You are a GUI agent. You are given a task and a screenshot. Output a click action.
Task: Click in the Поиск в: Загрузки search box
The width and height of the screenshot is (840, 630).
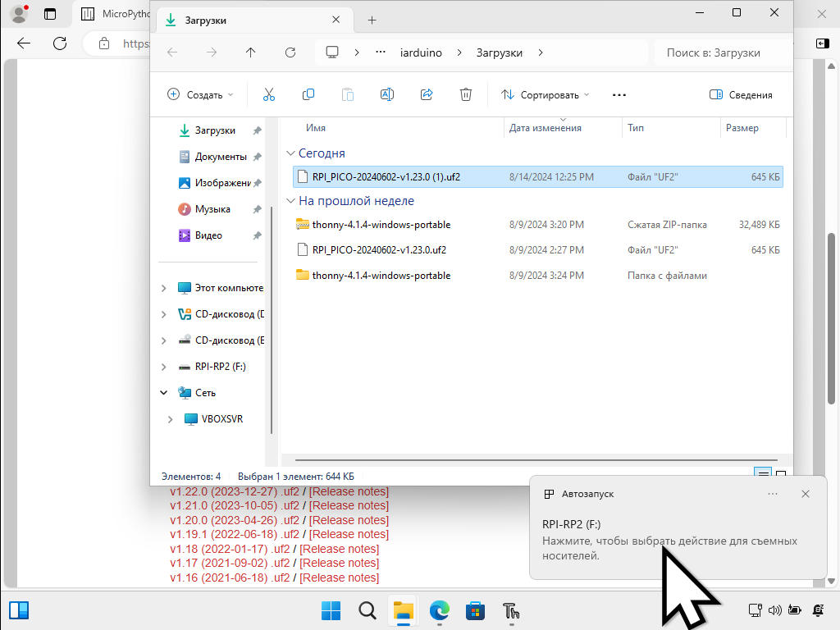click(724, 52)
